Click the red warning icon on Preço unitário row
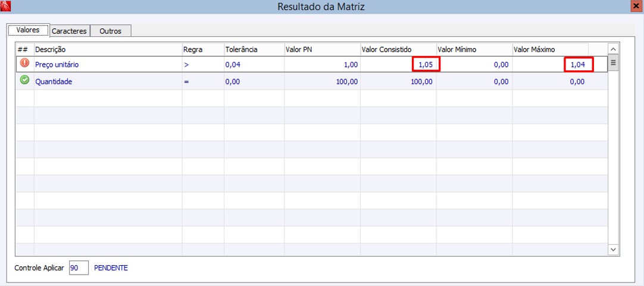Image resolution: width=644 pixels, height=286 pixels. pyautogui.click(x=24, y=63)
